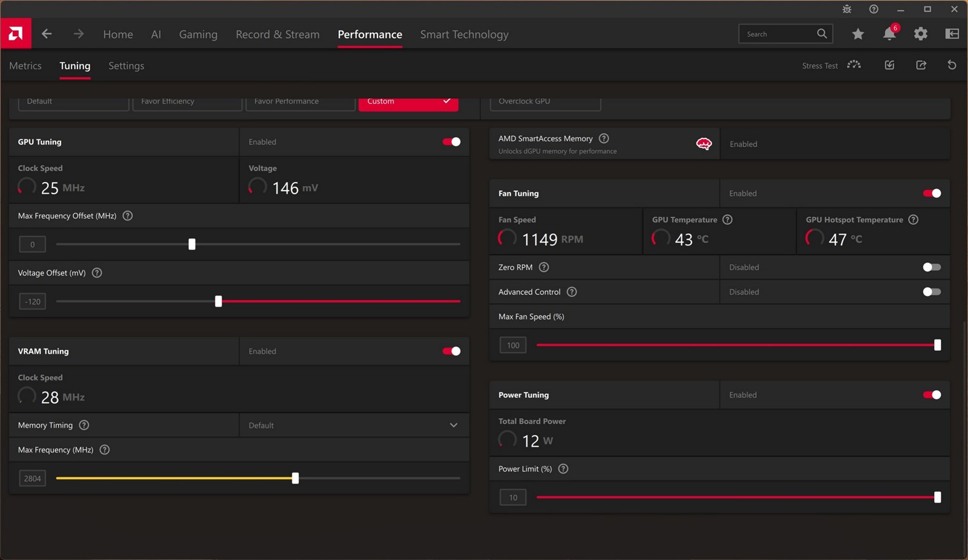
Task: Select the Custom tuning preset
Action: tap(408, 103)
